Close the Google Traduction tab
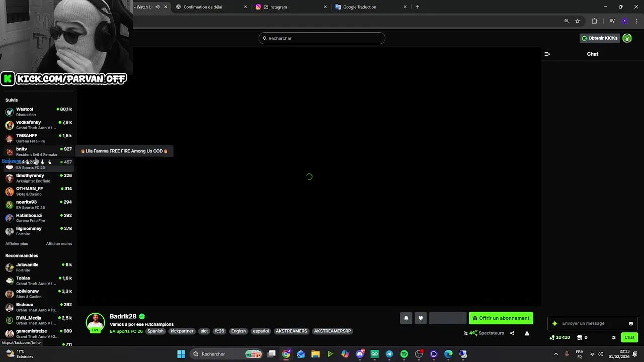This screenshot has height=362, width=644. point(405,7)
